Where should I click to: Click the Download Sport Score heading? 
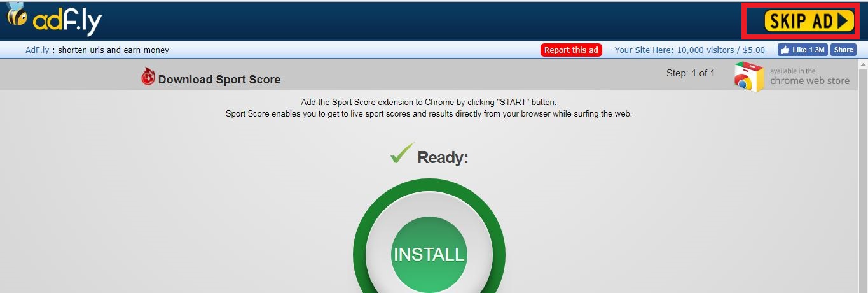219,80
